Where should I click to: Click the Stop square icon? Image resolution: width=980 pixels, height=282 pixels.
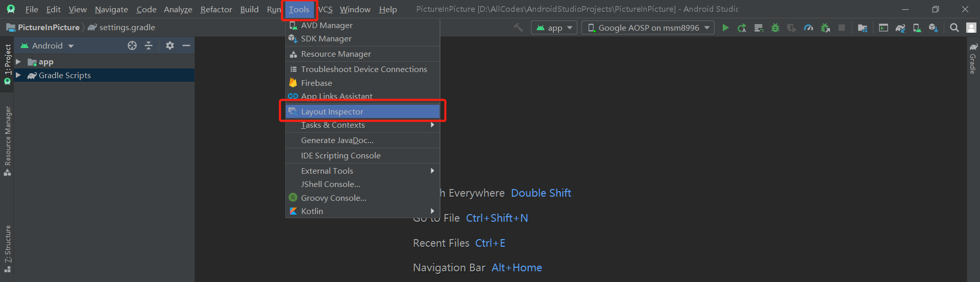point(842,28)
